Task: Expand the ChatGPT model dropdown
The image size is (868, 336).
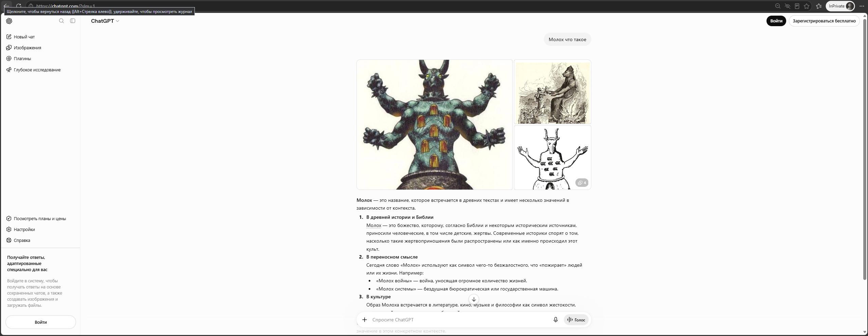Action: click(x=105, y=21)
